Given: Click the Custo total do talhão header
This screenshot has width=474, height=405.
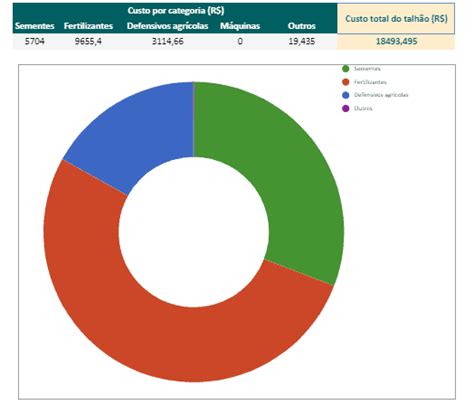Looking at the screenshot, I should [x=396, y=19].
